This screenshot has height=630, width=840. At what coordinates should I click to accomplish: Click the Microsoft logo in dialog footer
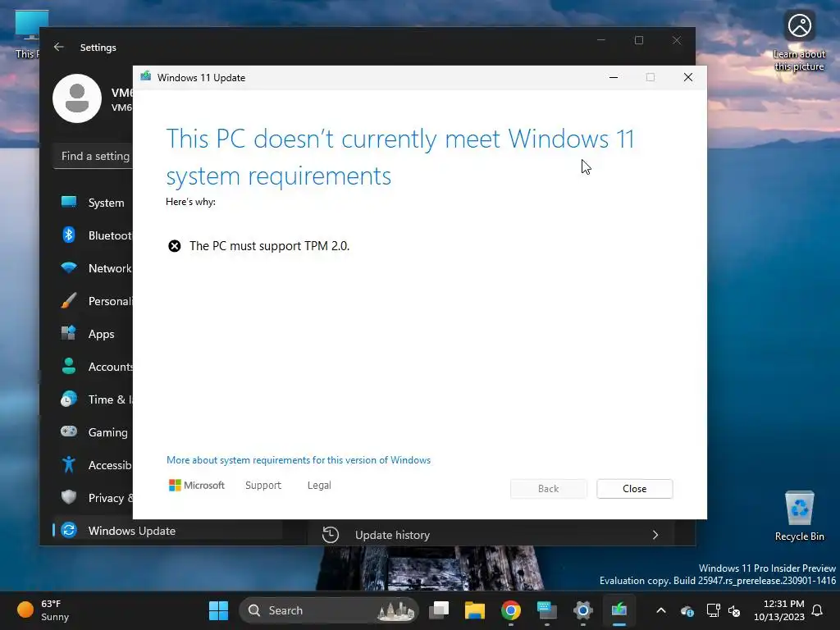[x=197, y=486]
